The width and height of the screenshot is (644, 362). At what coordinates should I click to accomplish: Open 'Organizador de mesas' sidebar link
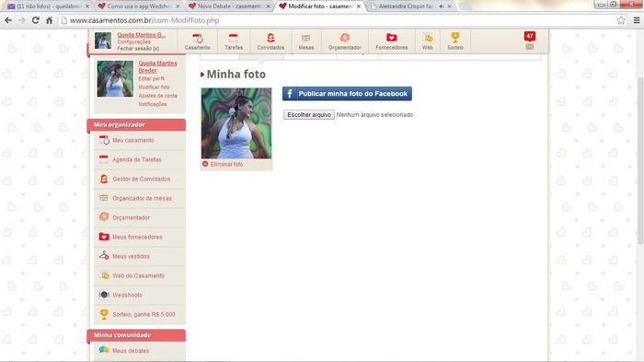[142, 198]
